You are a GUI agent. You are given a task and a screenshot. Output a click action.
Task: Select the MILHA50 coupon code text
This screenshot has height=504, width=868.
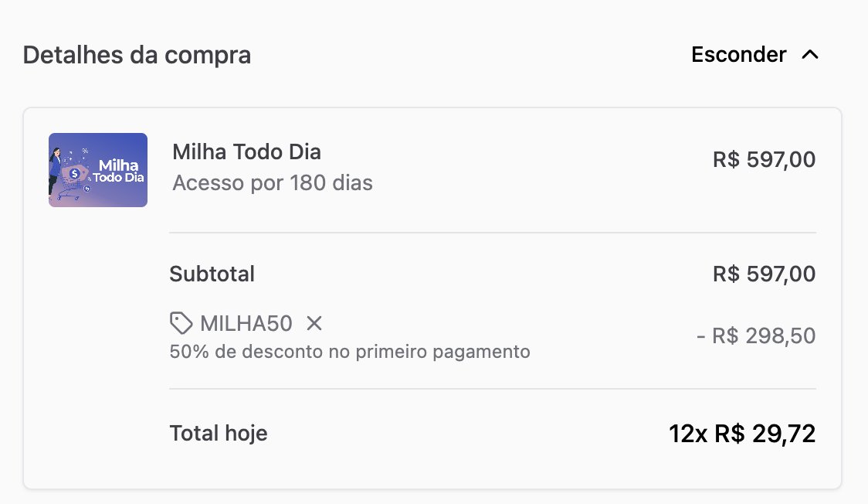tap(246, 323)
